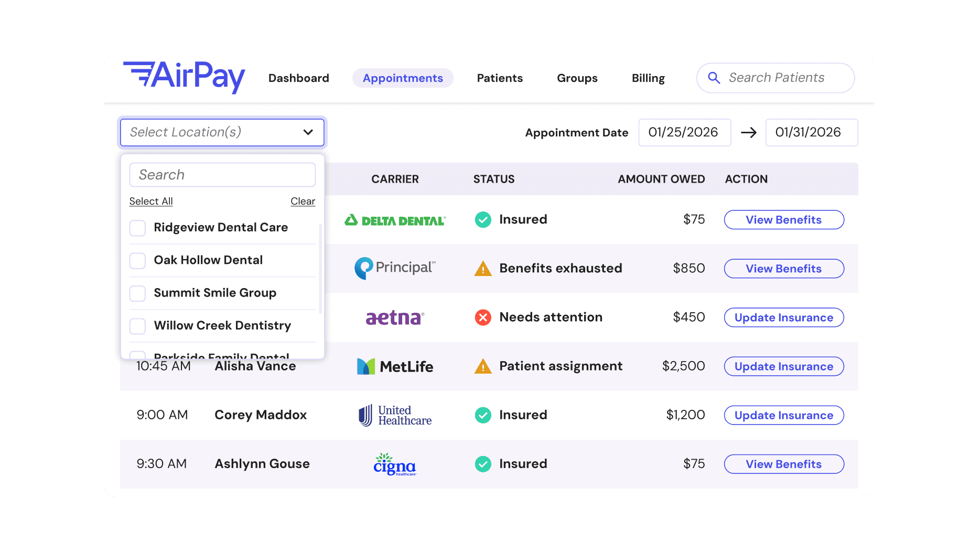This screenshot has width=980, height=551.
Task: View Benefits for Ashlynn Gouse
Action: pos(784,464)
